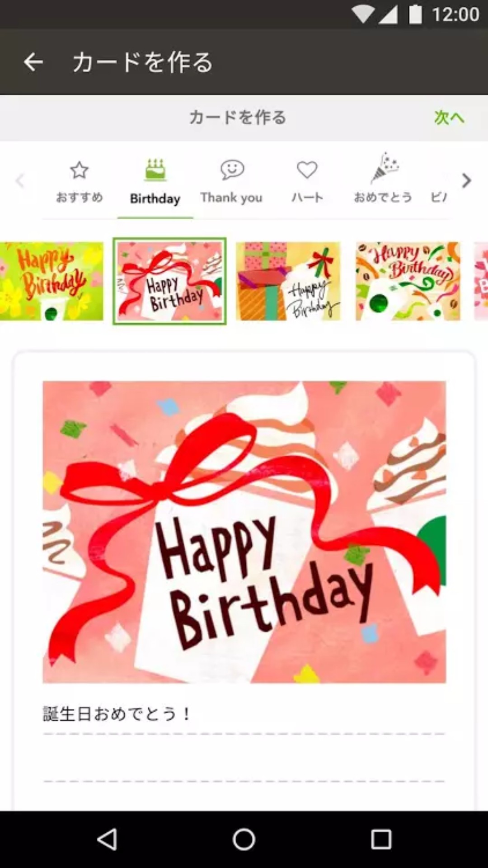488x868 pixels.
Task: Tap the large card preview image
Action: 244,532
